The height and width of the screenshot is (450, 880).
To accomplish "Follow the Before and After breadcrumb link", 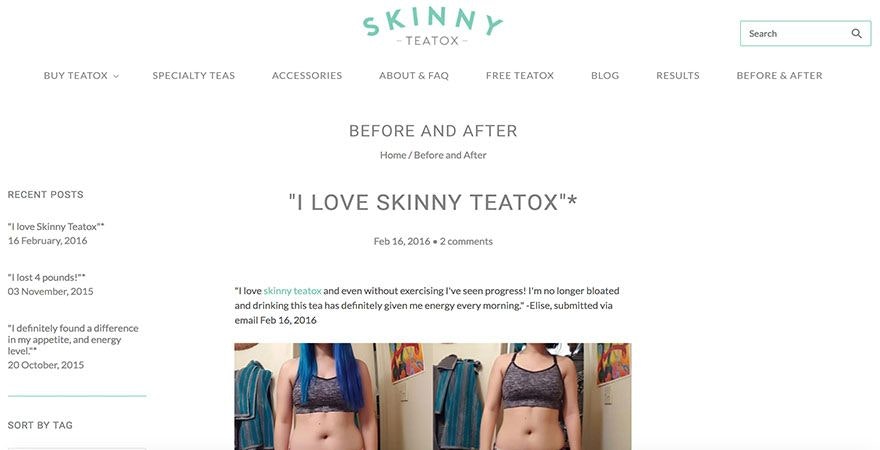I will (450, 155).
